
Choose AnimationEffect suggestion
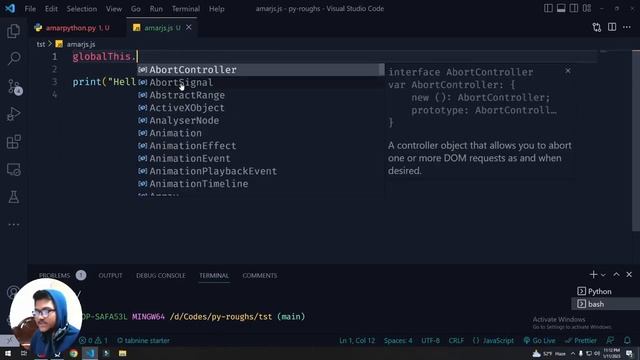point(260,146)
